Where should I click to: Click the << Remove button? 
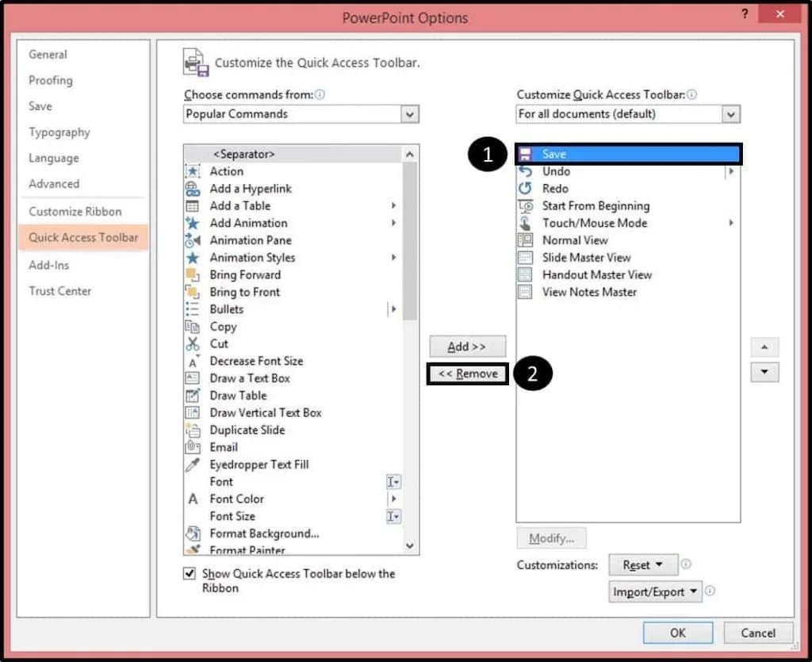tap(468, 373)
